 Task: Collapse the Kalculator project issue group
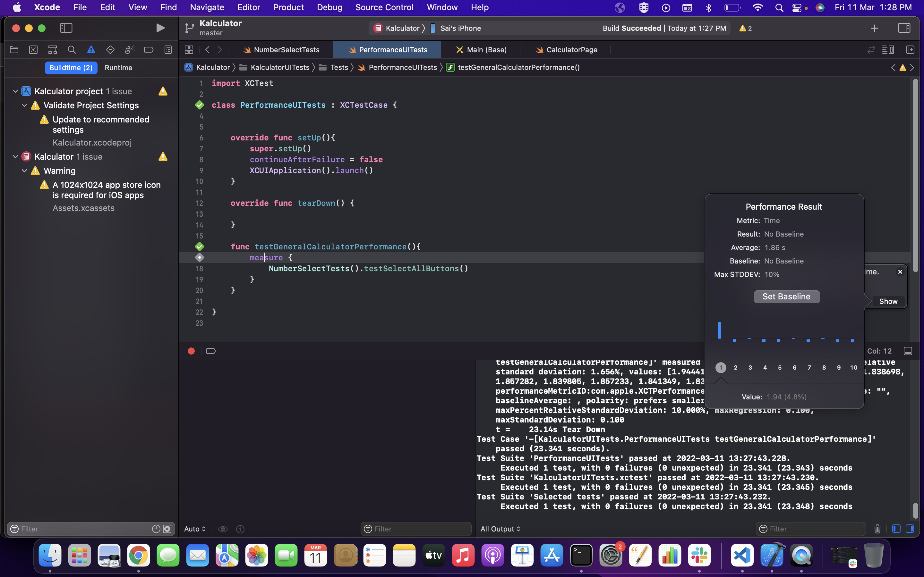pyautogui.click(x=15, y=91)
